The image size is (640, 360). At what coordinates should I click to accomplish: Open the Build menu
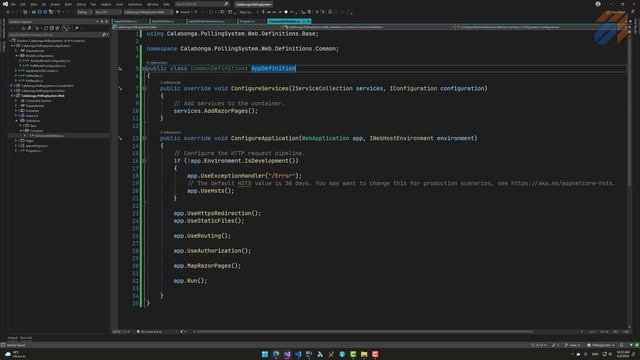pyautogui.click(x=68, y=4)
